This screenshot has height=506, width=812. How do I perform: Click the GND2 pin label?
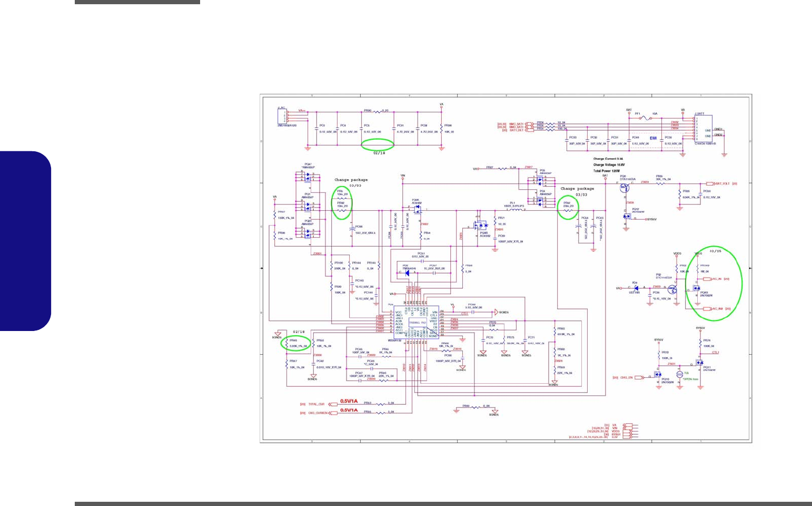tap(718, 135)
